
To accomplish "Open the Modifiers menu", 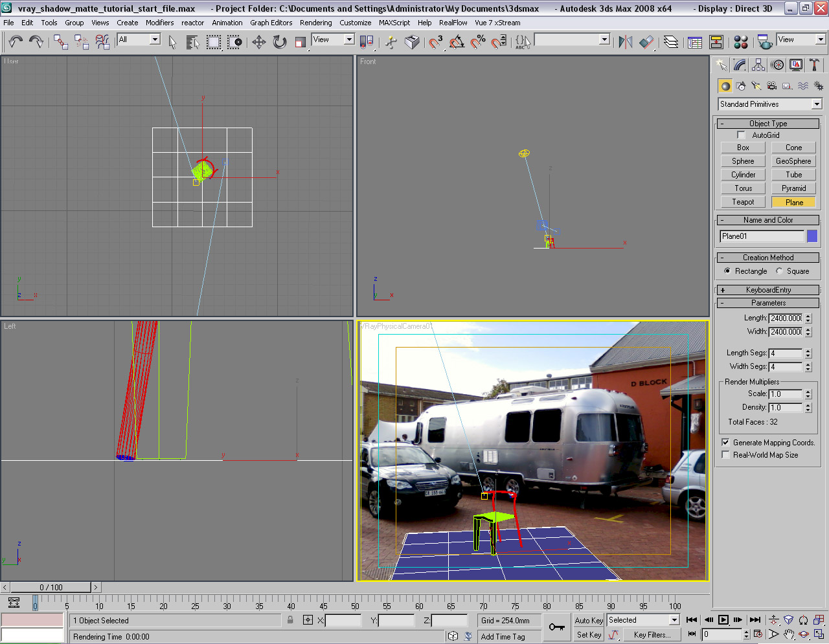I will (159, 23).
